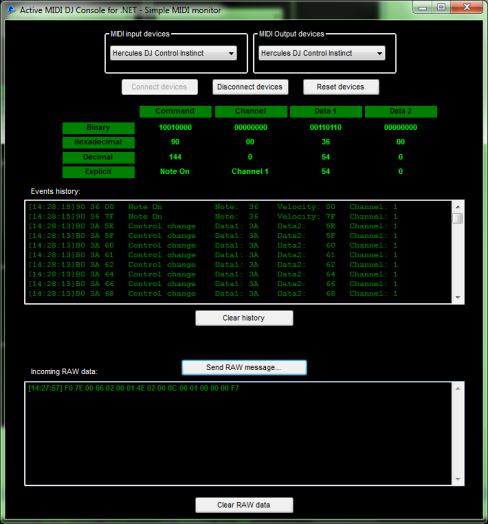Click the Disconnect devices button
Image resolution: width=488 pixels, height=524 pixels.
click(x=250, y=87)
